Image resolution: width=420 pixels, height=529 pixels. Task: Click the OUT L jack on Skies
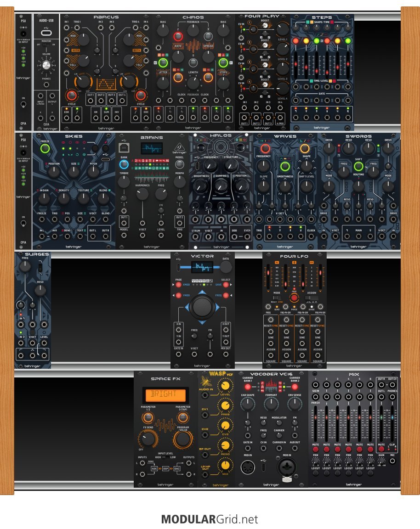click(x=93, y=236)
